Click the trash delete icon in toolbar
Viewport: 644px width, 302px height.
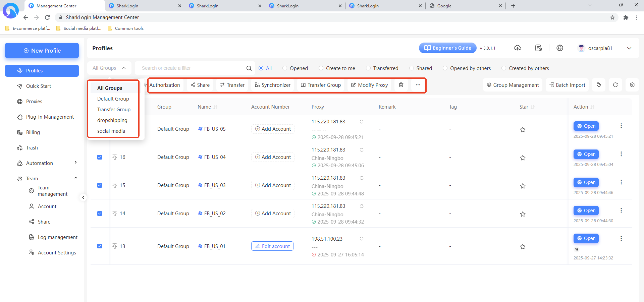[x=401, y=85]
